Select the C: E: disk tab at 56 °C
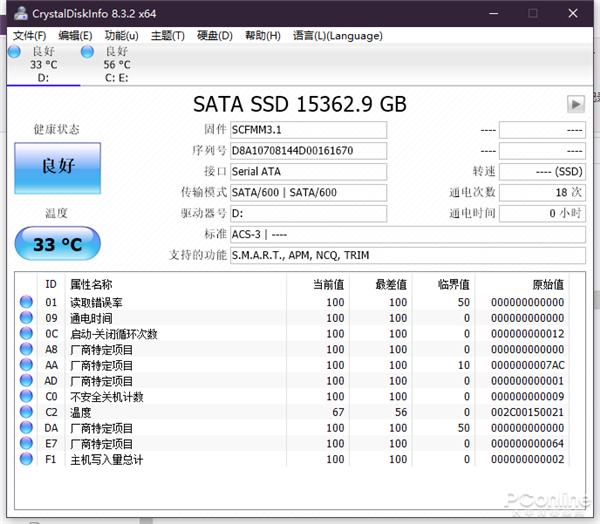 [116, 64]
